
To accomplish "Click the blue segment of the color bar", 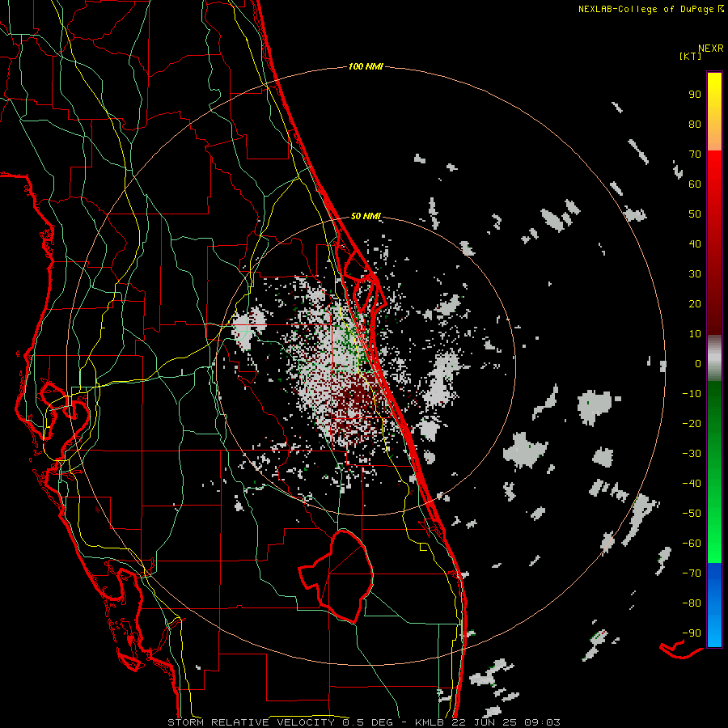I will tap(714, 605).
